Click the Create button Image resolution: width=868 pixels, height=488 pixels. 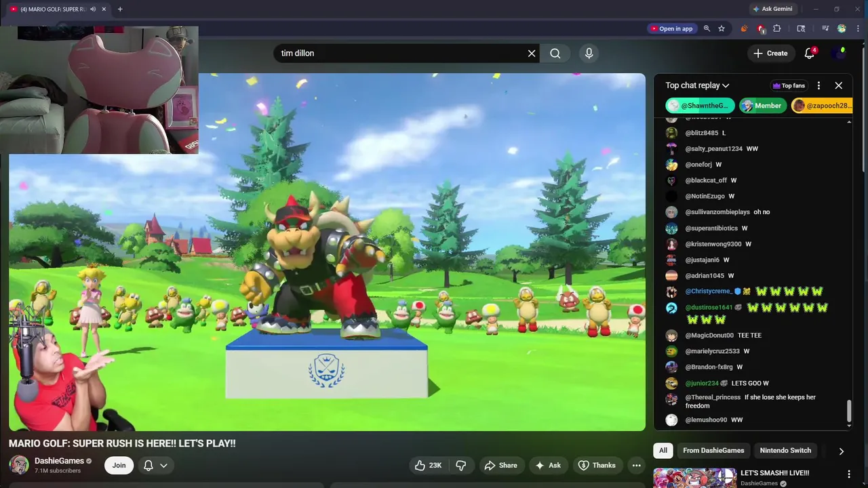770,53
